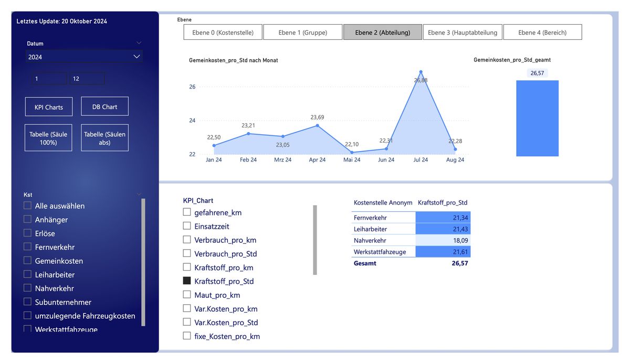Select the gefahrene_km KPI checkbox
This screenshot has height=364, width=630.
coord(186,212)
